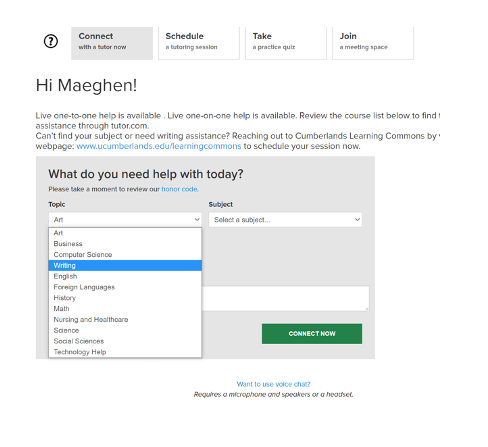Follow the ucumberlands.edu/learningcommons link
This screenshot has height=447, width=488.
pyautogui.click(x=159, y=146)
